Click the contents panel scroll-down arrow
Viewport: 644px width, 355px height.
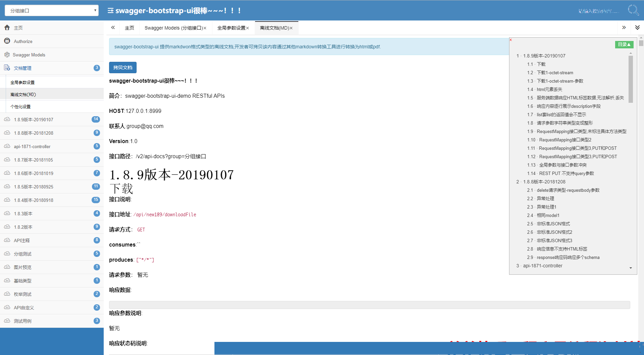pyautogui.click(x=631, y=268)
